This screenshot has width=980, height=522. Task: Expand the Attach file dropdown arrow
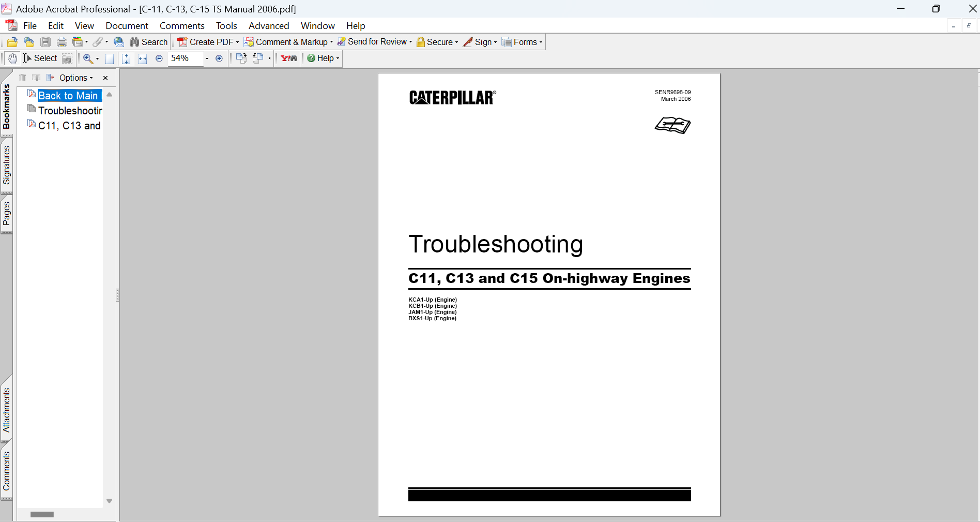[106, 42]
